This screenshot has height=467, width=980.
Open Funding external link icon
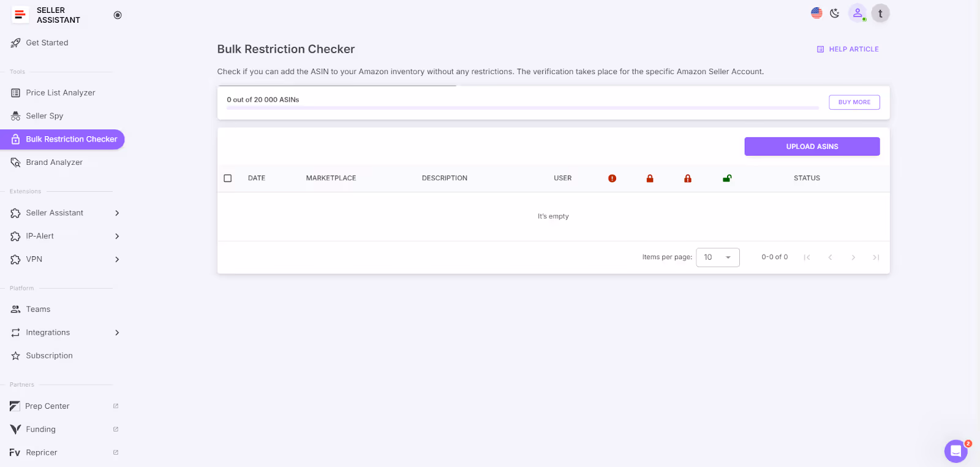click(116, 429)
